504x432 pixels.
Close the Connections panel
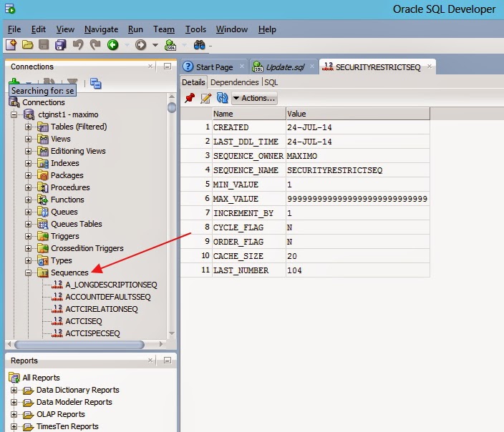point(150,67)
